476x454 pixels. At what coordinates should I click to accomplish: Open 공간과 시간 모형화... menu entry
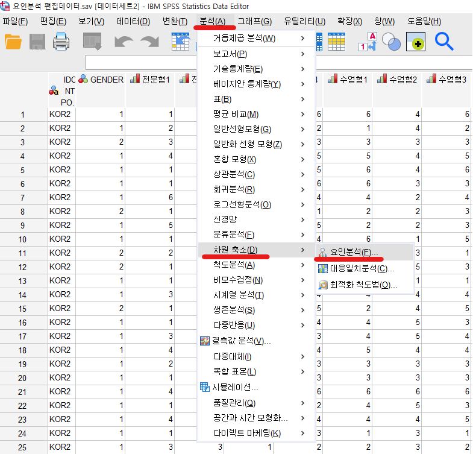click(257, 418)
